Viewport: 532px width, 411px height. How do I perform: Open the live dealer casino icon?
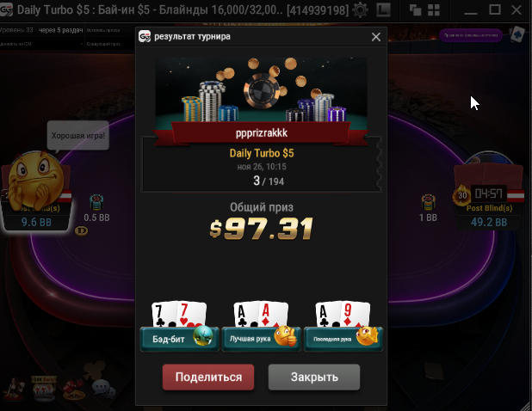pyautogui.click(x=14, y=389)
